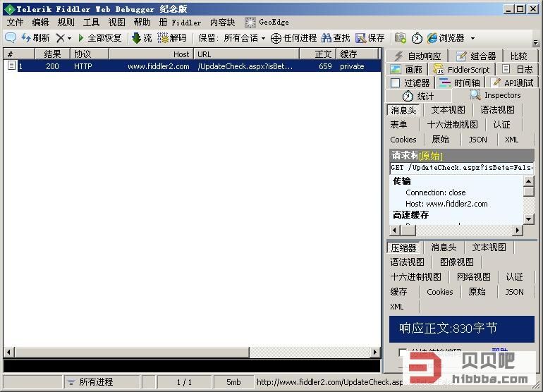Click the 响应正文:830字节 banner
The width and height of the screenshot is (543, 392).
462,329
